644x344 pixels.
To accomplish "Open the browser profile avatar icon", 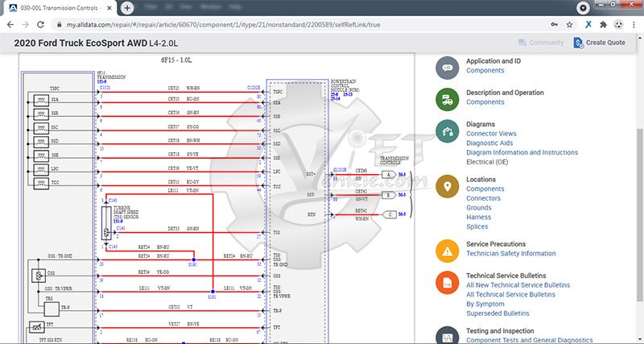I will click(618, 25).
